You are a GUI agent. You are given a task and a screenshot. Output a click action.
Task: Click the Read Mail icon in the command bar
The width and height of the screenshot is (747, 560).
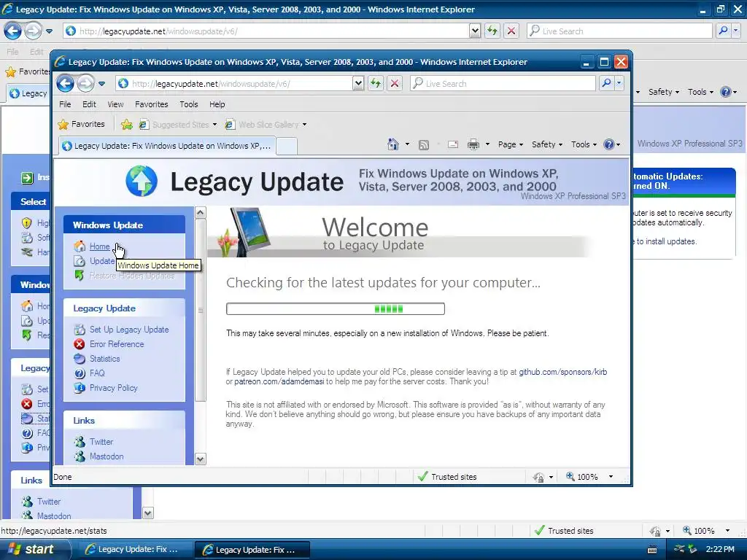[x=452, y=144]
